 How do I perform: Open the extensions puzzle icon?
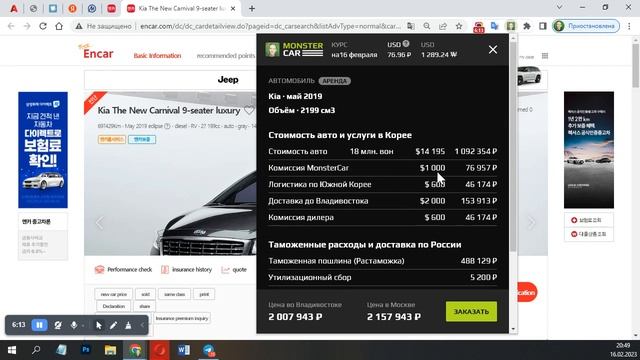coord(527,26)
